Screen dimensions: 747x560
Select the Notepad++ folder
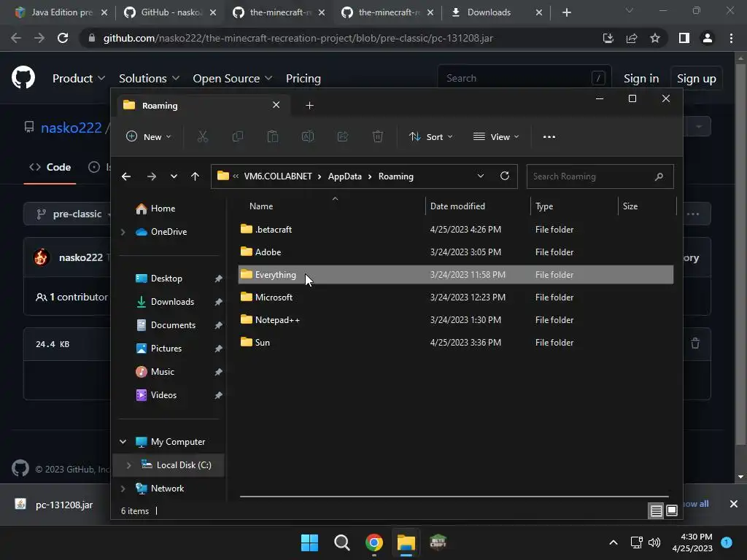click(x=455, y=320)
